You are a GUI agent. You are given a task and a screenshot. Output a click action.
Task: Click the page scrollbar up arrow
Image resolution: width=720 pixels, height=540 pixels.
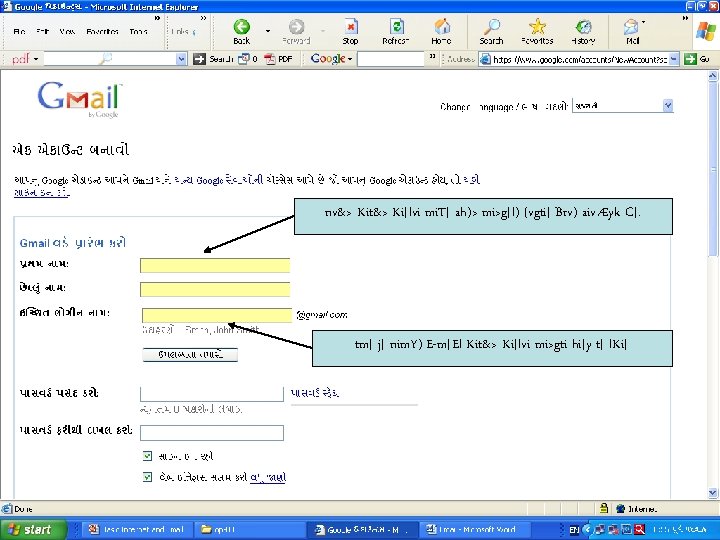pyautogui.click(x=713, y=77)
